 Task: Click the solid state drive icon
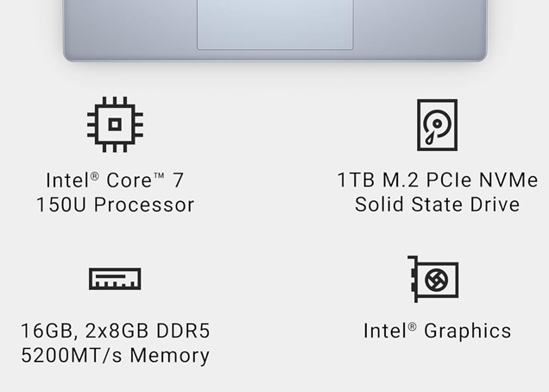point(437,125)
